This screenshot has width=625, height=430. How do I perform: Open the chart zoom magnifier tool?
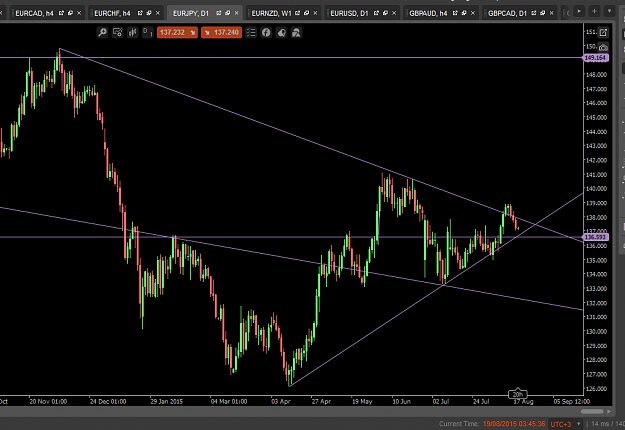pos(102,32)
